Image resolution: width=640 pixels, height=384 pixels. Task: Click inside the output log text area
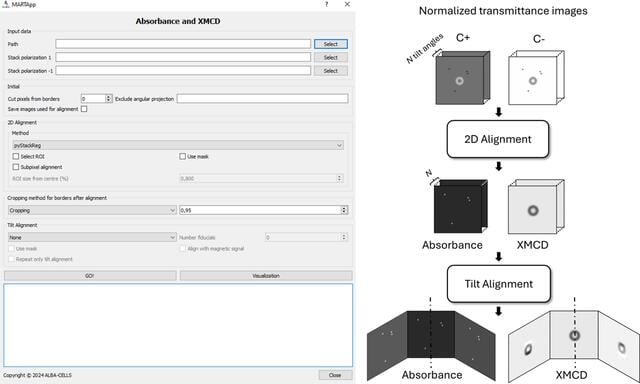pos(178,325)
